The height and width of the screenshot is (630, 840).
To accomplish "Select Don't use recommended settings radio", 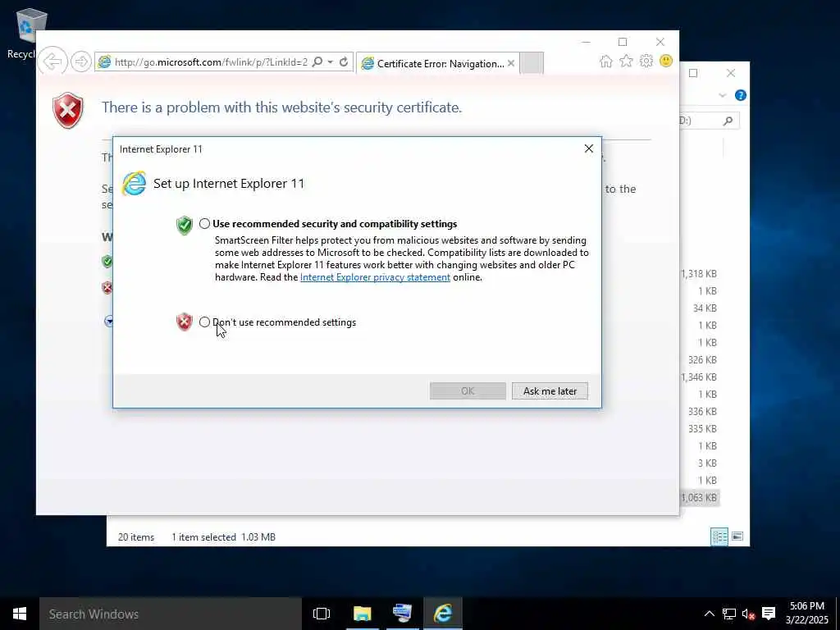I will coord(204,322).
